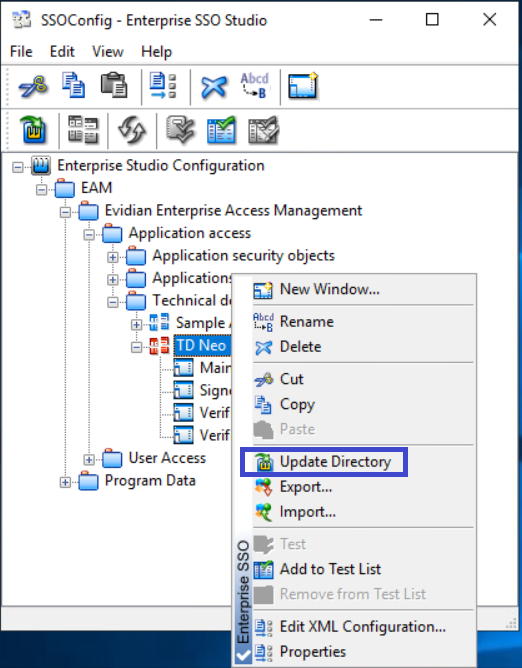Minimize the SSOConfig window

pos(376,20)
